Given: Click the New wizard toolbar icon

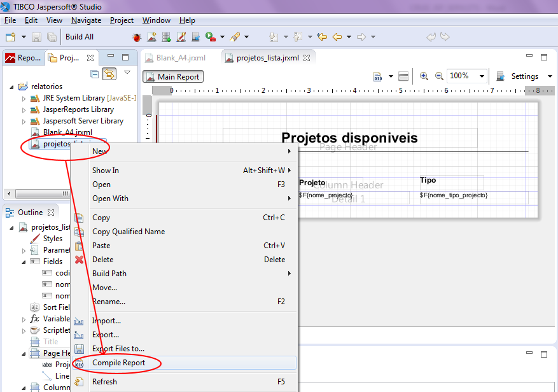Looking at the screenshot, I should coord(11,37).
